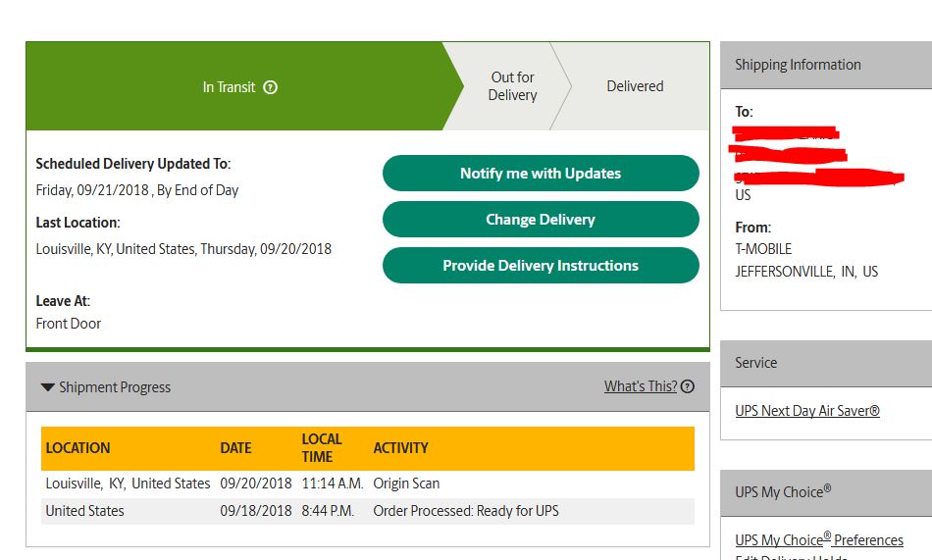
Task: Collapse the Shipment Progress triangle arrow
Action: pos(47,387)
